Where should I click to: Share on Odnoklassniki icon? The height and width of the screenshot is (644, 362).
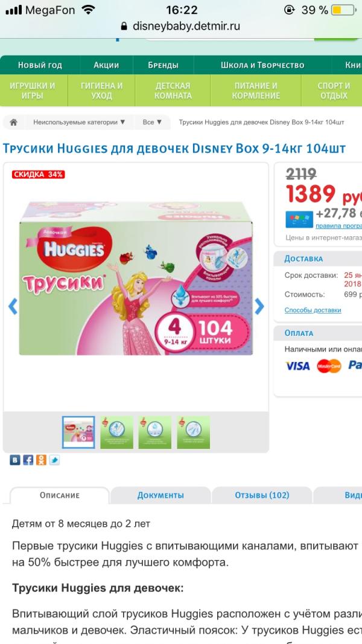point(41,460)
